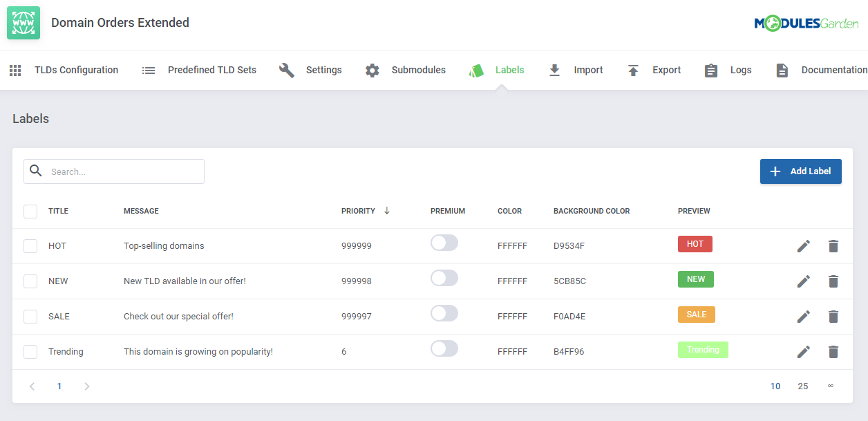Show 25 entries per page
868x421 pixels.
[803, 386]
